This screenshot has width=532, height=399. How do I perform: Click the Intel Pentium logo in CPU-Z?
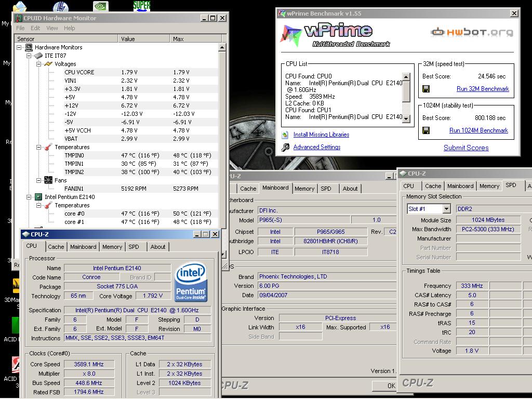point(191,282)
